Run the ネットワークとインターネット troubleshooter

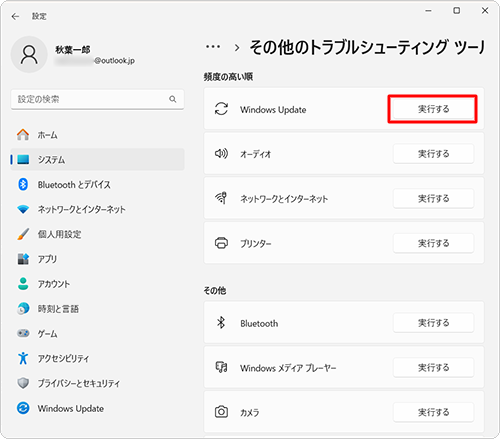click(433, 198)
